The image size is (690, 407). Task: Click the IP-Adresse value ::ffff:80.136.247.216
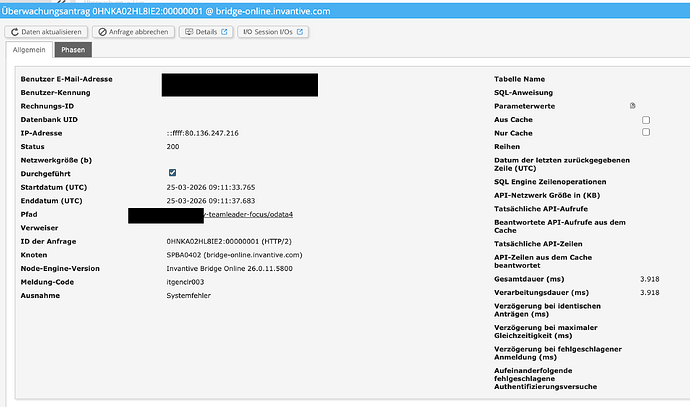pyautogui.click(x=202, y=133)
